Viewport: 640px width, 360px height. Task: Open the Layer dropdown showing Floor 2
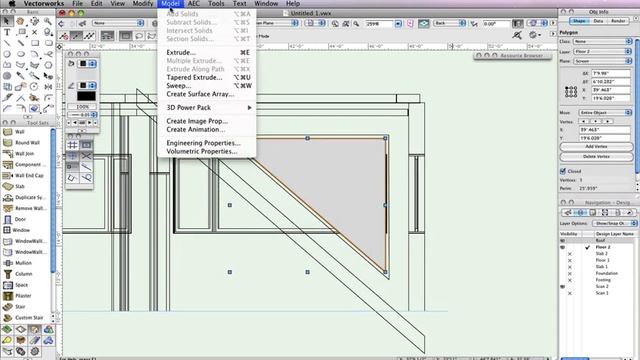[602, 51]
